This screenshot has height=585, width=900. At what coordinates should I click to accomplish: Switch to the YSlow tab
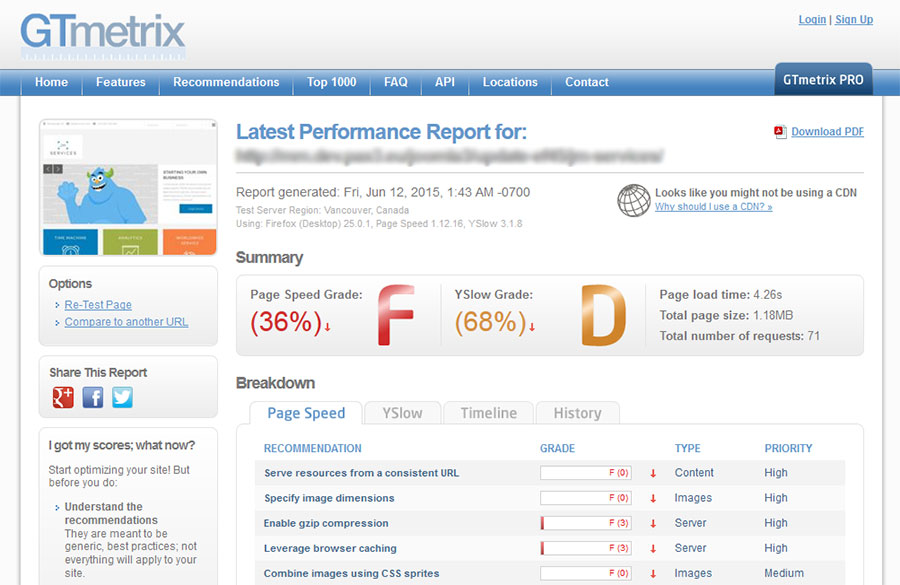pos(402,413)
